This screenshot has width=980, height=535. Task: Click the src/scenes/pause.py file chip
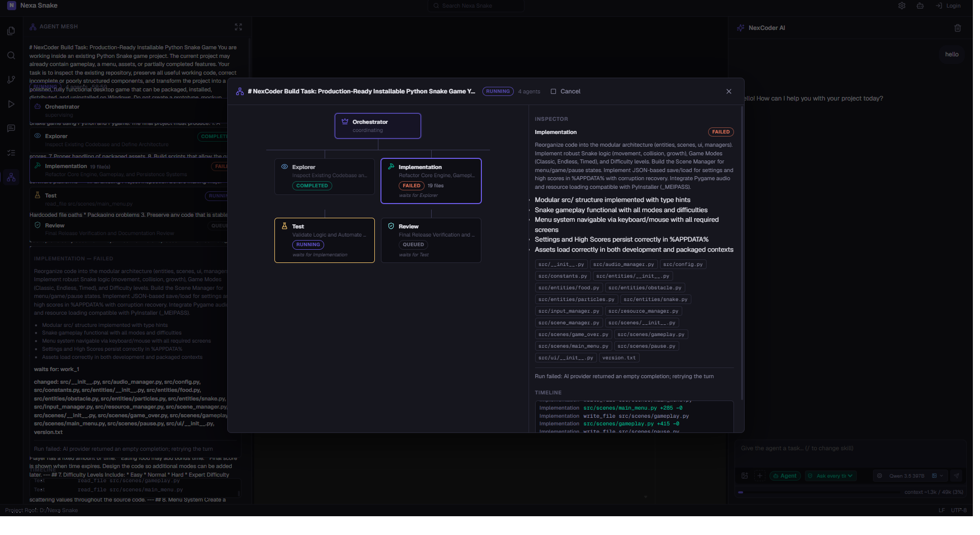(x=646, y=346)
